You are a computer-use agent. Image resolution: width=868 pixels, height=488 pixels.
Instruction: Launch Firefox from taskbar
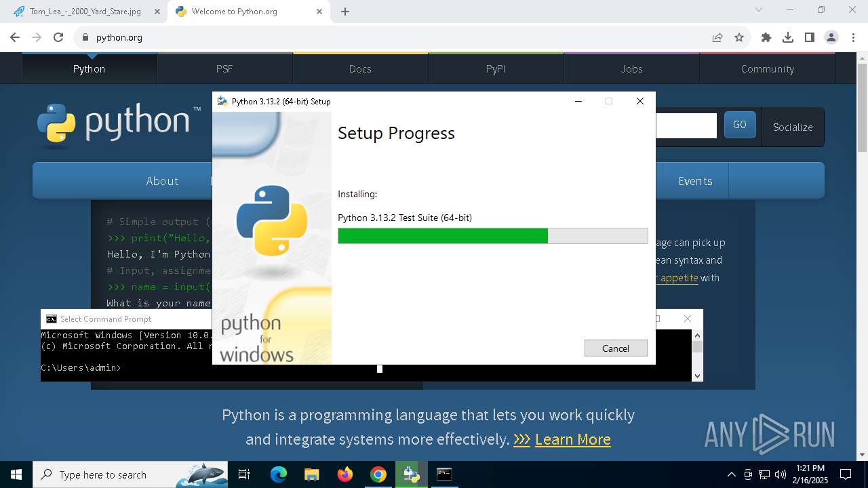point(345,474)
